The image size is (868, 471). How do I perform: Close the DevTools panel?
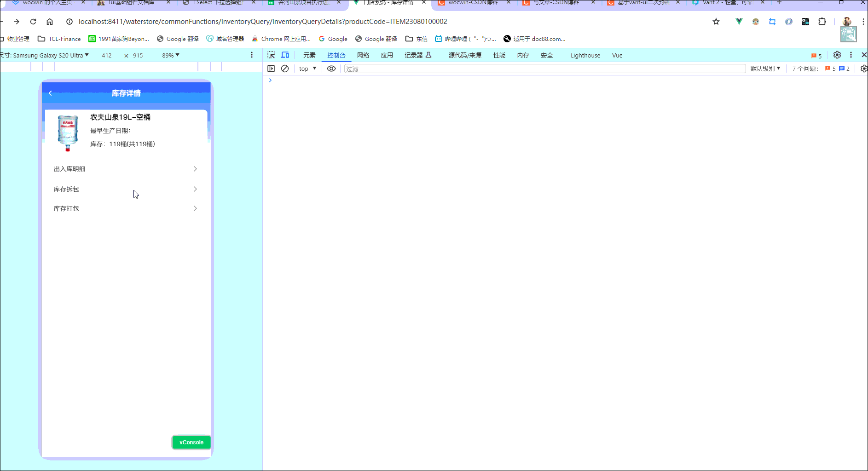(864, 55)
